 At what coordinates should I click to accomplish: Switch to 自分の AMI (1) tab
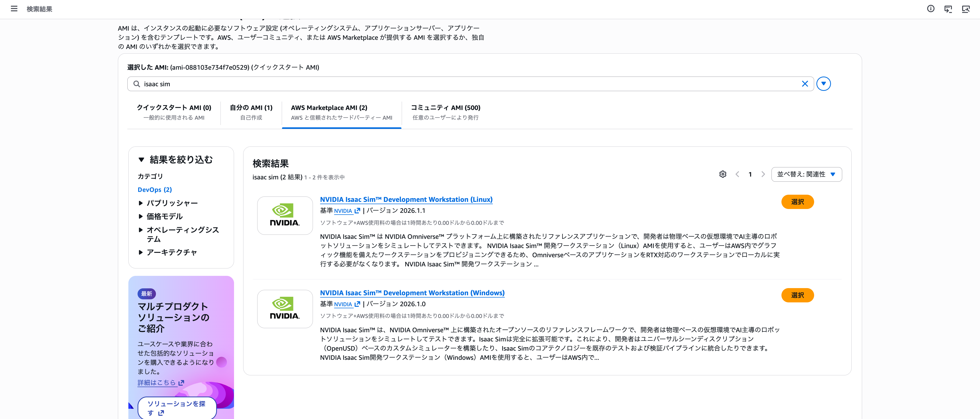(x=251, y=112)
